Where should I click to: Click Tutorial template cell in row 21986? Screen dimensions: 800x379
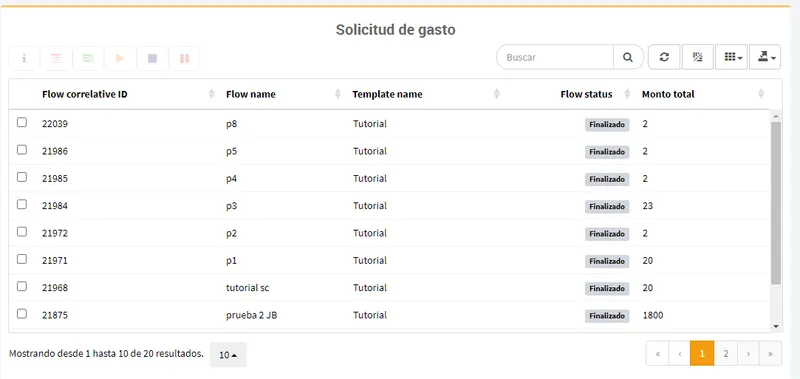point(369,151)
